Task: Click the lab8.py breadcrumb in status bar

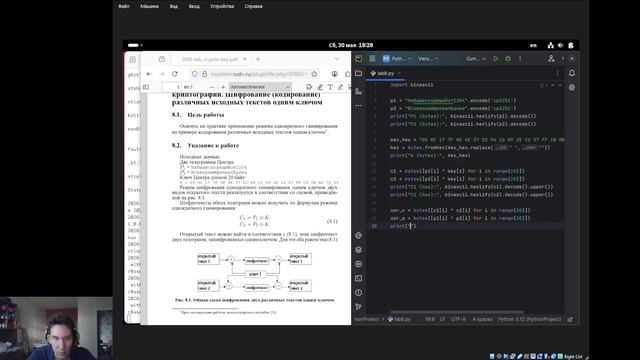Action: pos(399,319)
